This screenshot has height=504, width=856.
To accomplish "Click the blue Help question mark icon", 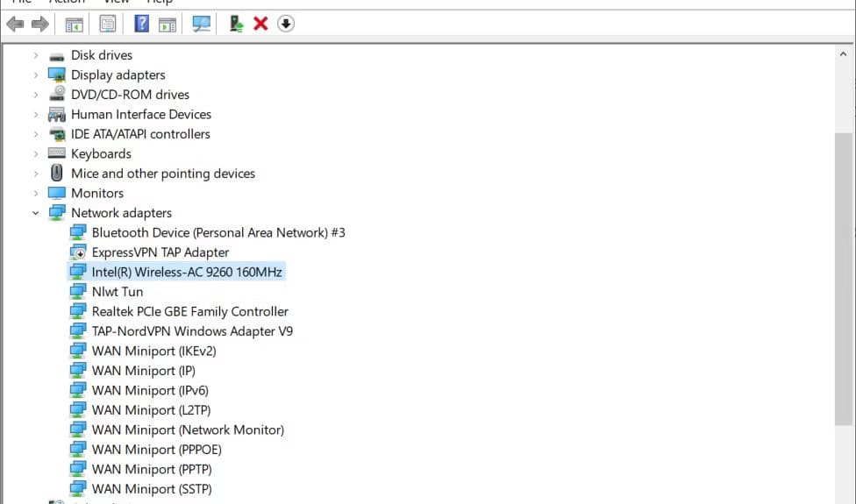I will tap(141, 24).
